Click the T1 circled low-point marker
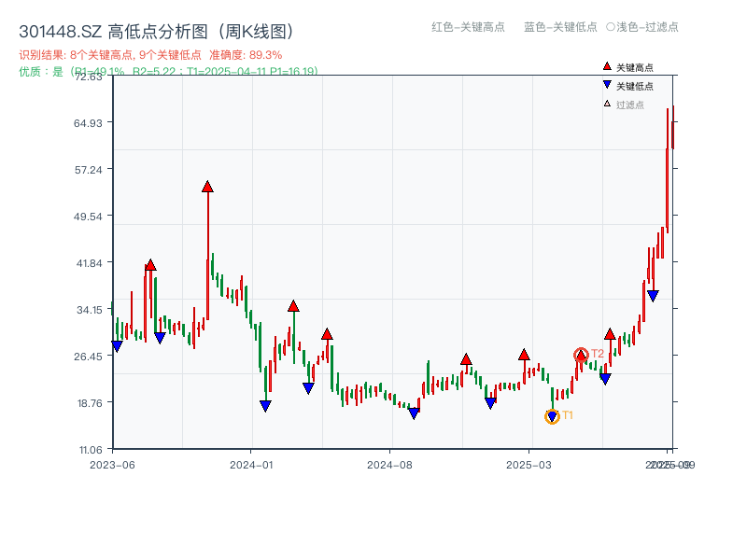Screen dimensions: 747x560 tap(552, 416)
